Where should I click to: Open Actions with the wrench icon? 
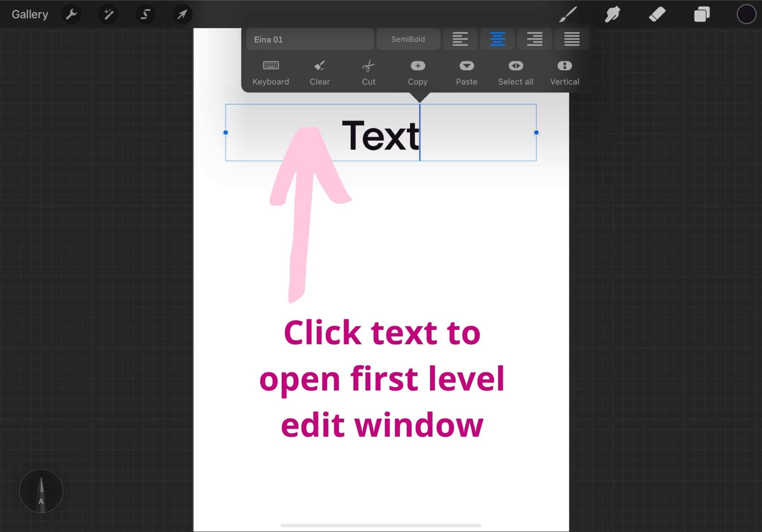pos(71,14)
